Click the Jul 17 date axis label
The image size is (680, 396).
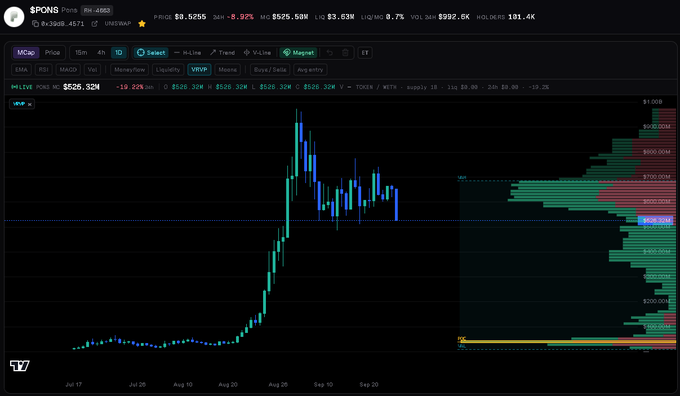click(74, 385)
